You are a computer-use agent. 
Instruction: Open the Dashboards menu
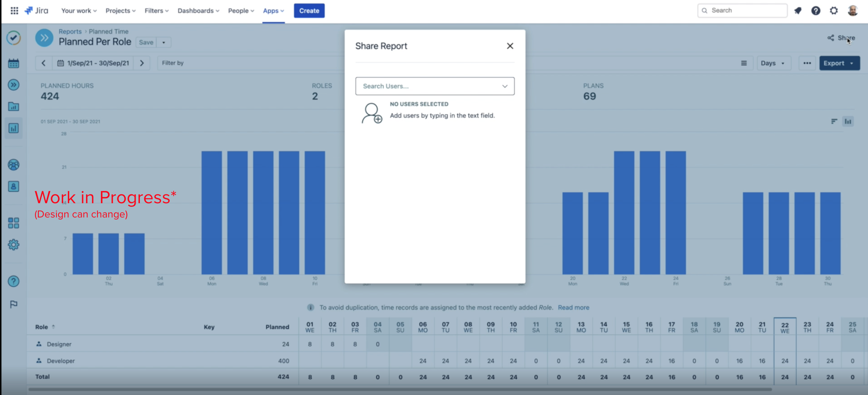point(198,11)
